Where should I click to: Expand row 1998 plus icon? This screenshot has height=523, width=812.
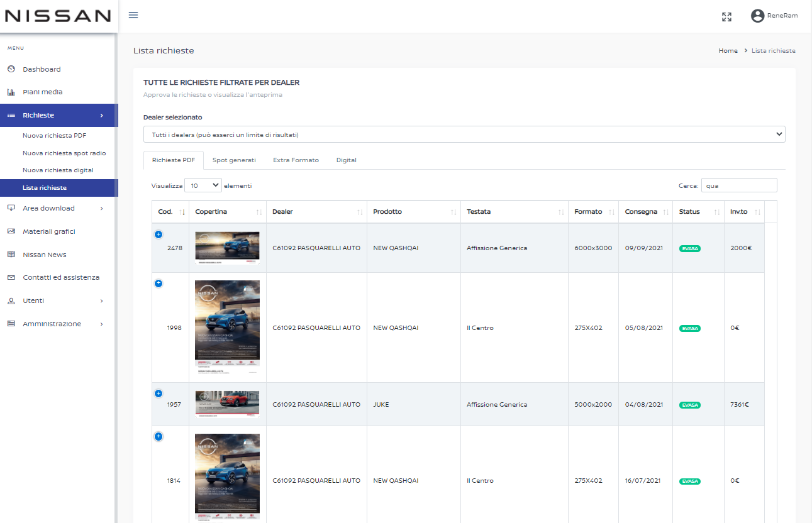(x=158, y=284)
